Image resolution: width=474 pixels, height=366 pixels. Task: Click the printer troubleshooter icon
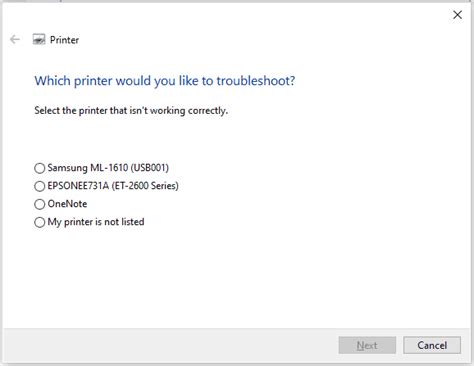tap(39, 40)
